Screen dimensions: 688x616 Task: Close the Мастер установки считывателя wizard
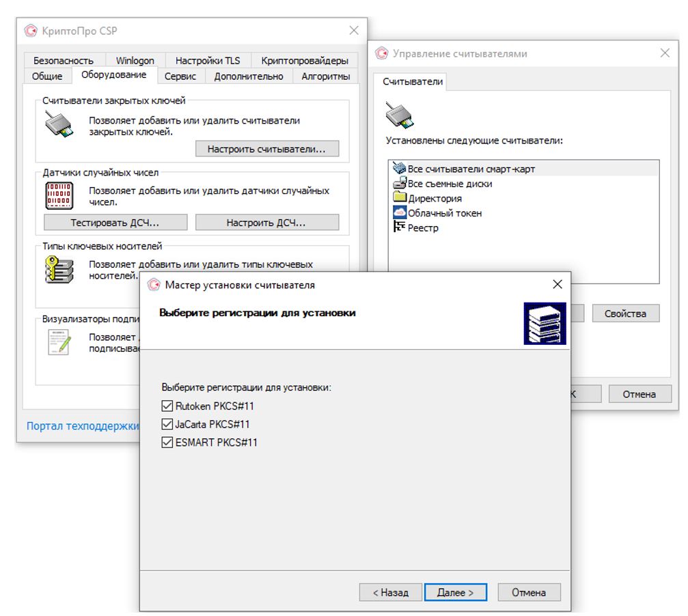(558, 285)
